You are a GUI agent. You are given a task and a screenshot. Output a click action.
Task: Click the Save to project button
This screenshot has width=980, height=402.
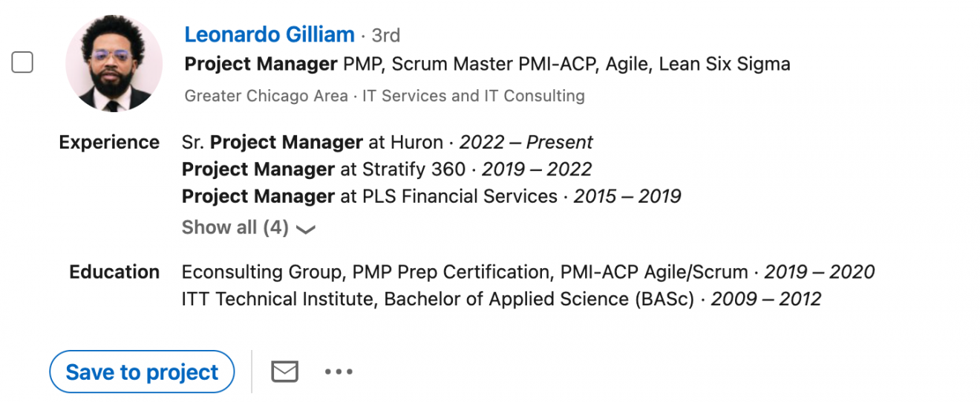pos(142,372)
